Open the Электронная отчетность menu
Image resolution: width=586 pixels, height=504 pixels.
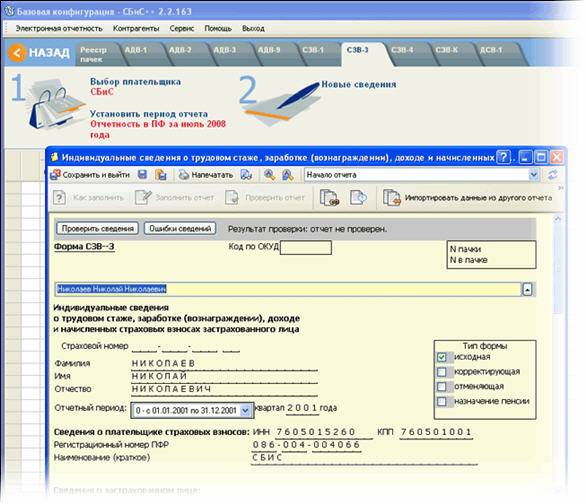coord(59,28)
